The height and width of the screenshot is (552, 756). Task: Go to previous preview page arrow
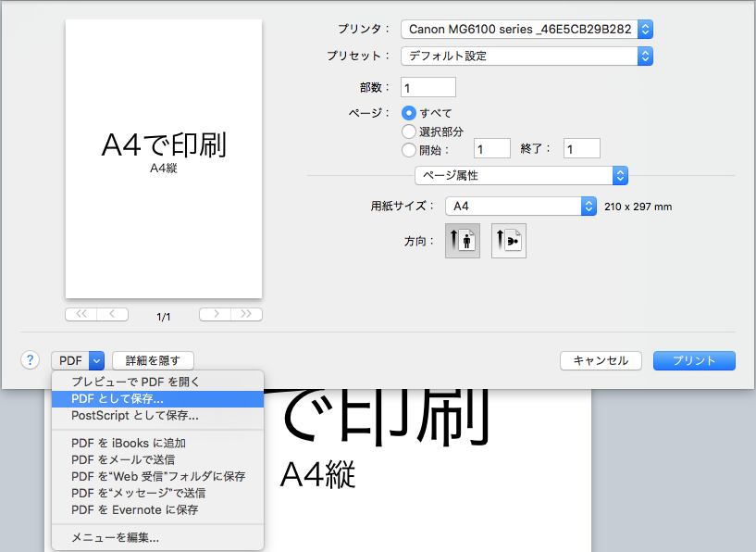[x=112, y=314]
